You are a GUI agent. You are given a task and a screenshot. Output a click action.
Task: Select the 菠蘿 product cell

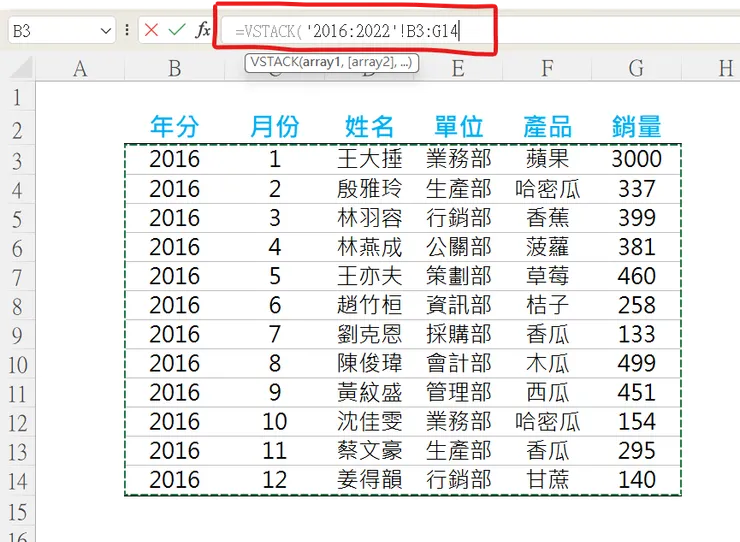point(547,247)
